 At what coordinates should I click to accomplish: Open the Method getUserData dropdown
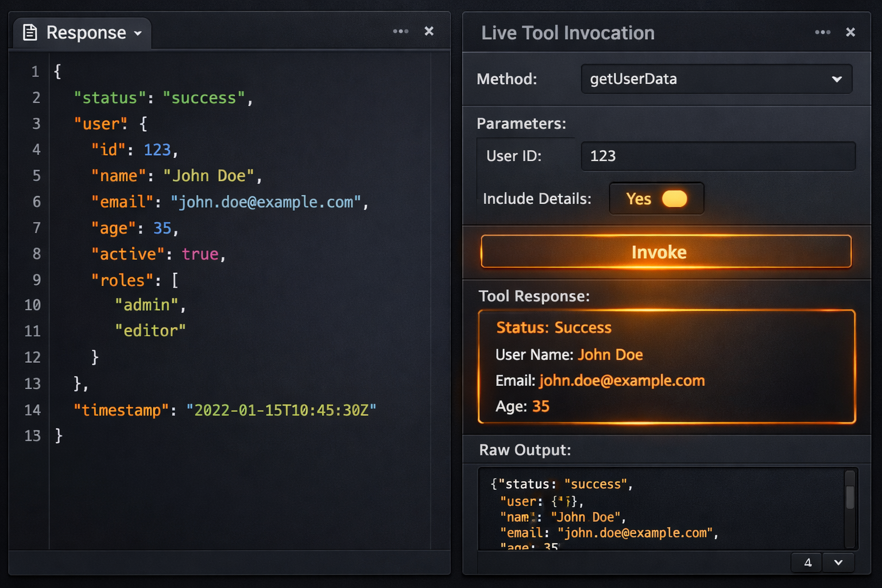click(717, 79)
